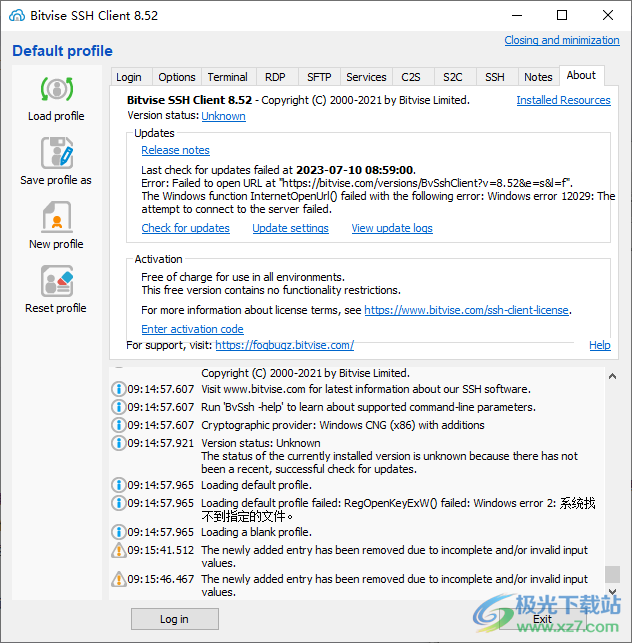Screen dimensions: 632x643
Task: Click warning icon on 09:15:46.467 log entry
Action: [x=119, y=579]
